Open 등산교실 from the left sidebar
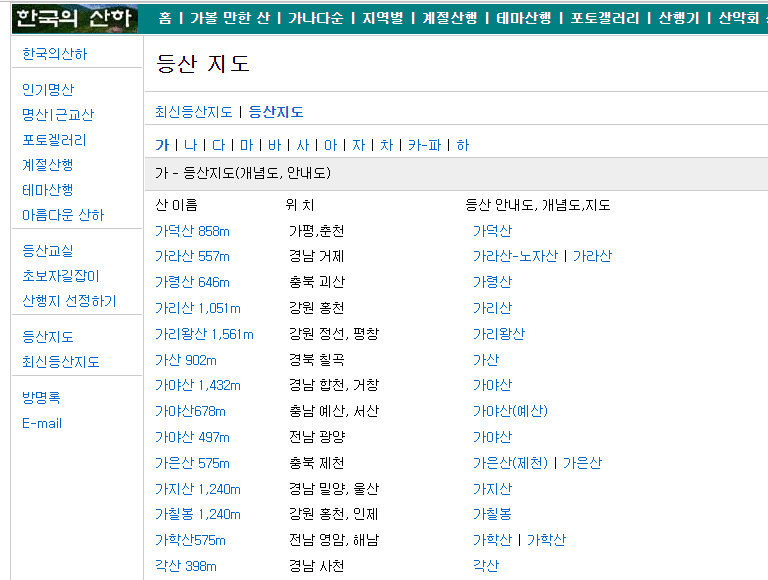 [x=48, y=251]
